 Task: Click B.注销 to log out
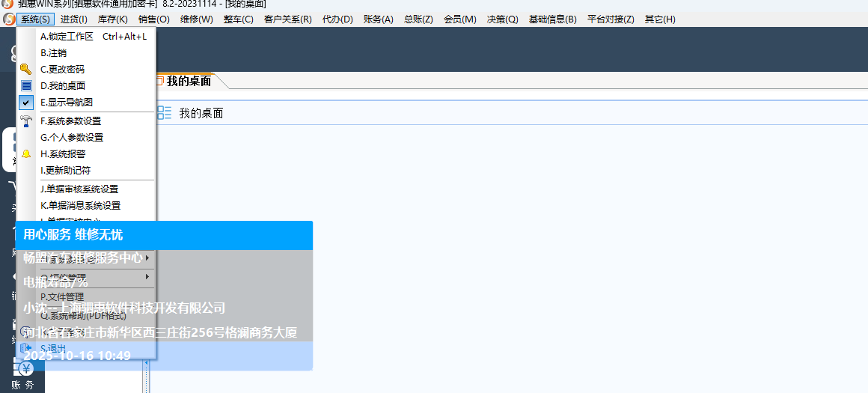tap(54, 52)
